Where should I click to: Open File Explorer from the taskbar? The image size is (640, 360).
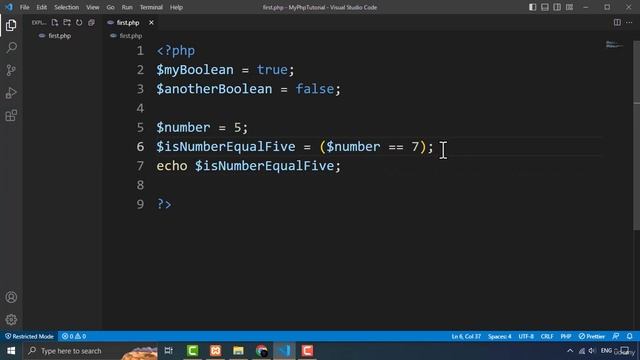[238, 351]
